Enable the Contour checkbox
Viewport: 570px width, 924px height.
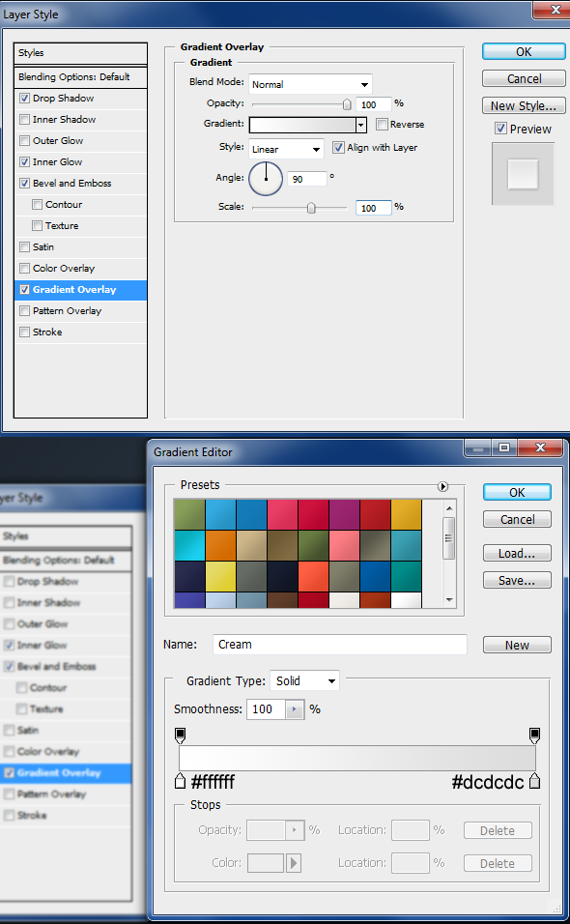pos(37,205)
